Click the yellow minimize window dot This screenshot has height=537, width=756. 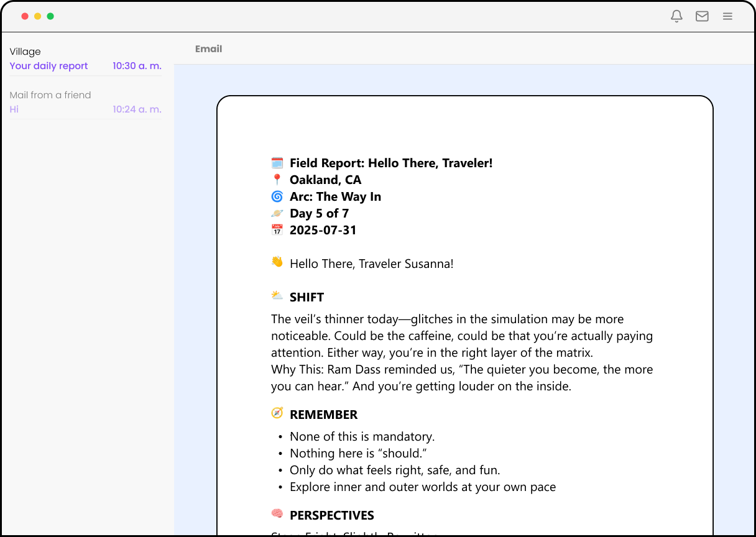coord(37,16)
